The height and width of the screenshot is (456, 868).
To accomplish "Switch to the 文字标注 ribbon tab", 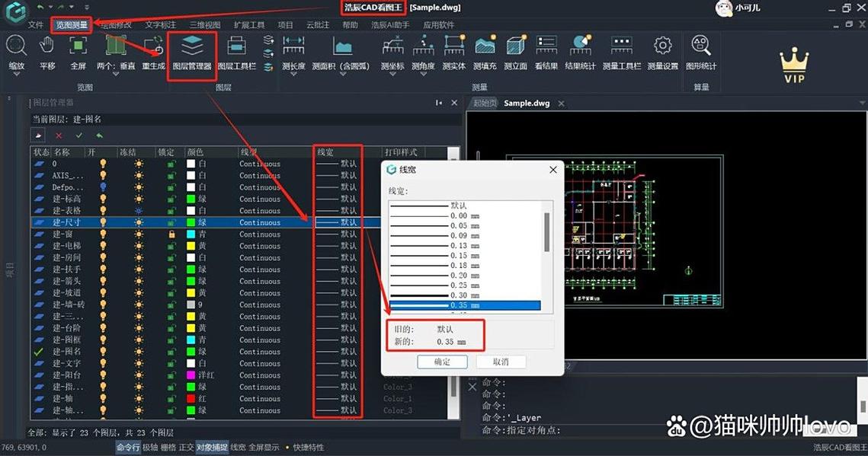I will click(161, 25).
